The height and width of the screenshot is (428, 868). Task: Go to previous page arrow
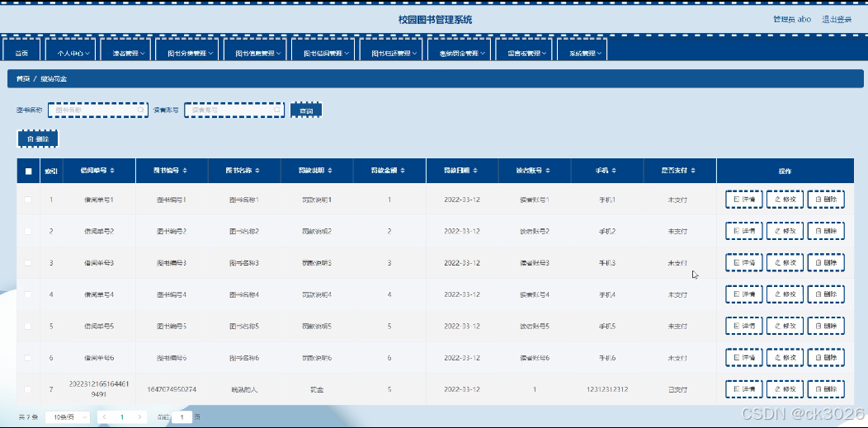[x=105, y=417]
